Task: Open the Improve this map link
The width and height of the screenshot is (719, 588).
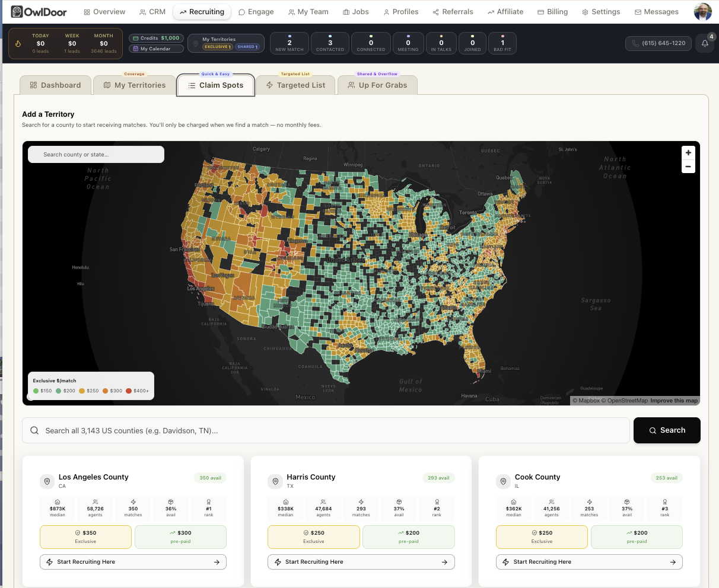Action: point(674,400)
